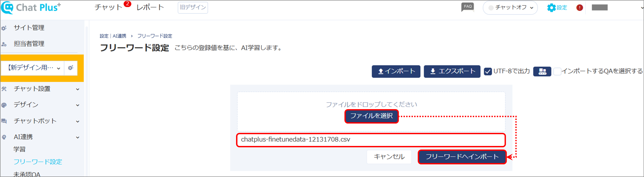Open the FAQ speech bubble icon
The width and height of the screenshot is (644, 177).
[467, 7]
